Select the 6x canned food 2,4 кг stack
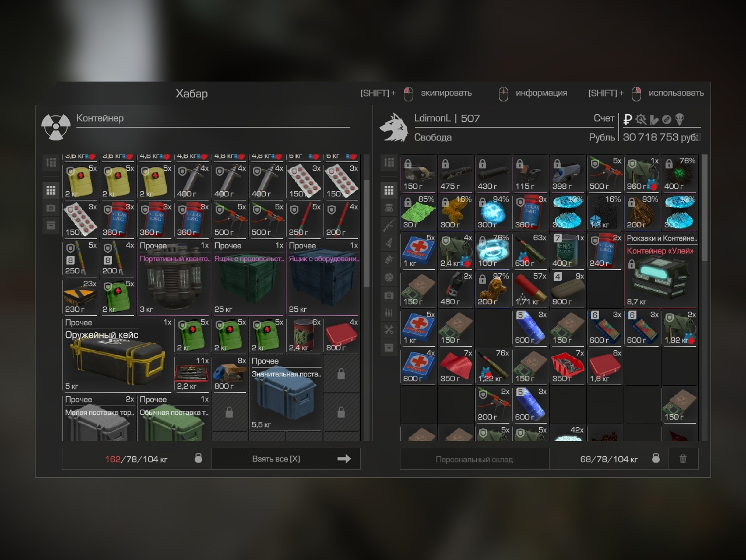Screen dimensions: 746x560 click(304, 335)
